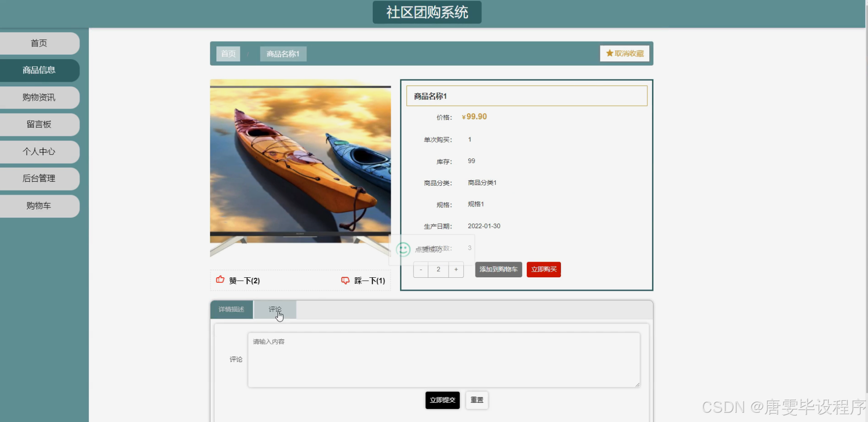Click the stock value 99
The width and height of the screenshot is (868, 422).
point(472,161)
